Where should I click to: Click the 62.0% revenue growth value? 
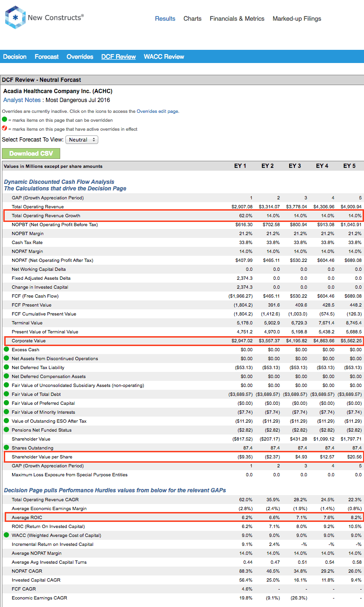pos(246,216)
